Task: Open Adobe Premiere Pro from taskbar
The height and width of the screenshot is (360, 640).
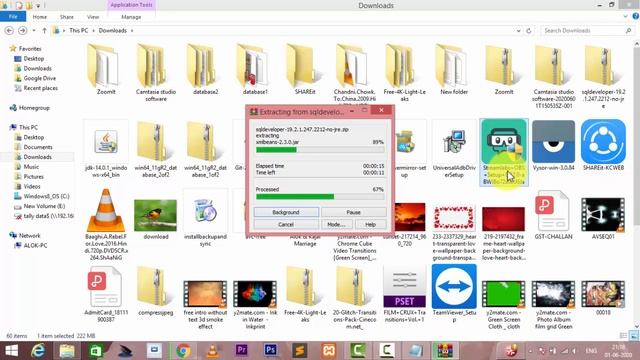Action: click(x=242, y=351)
